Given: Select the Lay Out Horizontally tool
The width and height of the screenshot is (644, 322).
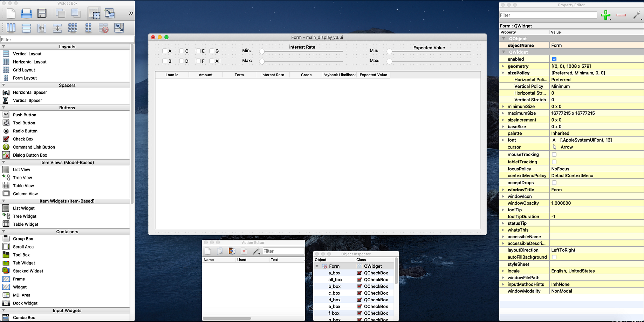Looking at the screenshot, I should click(x=11, y=28).
